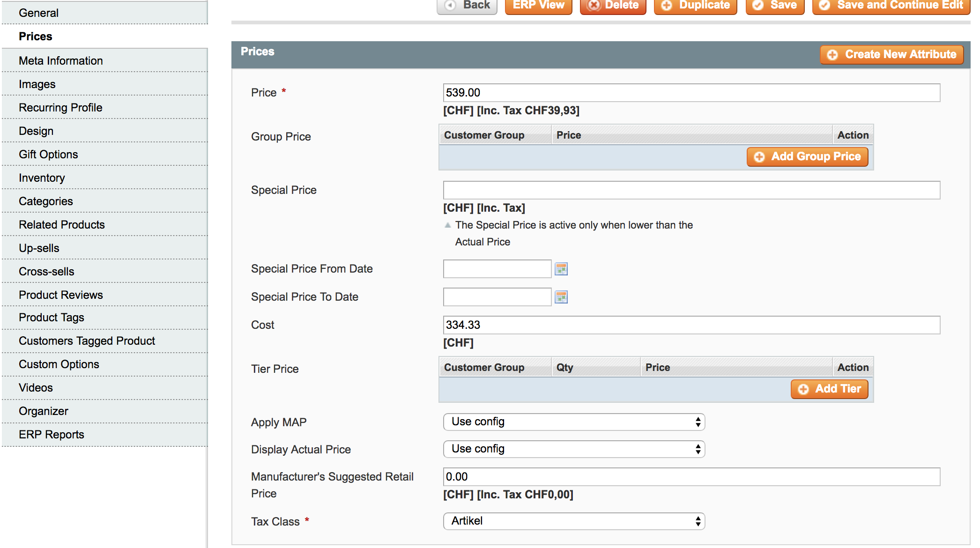Select the Delete icon button
Screen dimensions: 980x548
(594, 5)
